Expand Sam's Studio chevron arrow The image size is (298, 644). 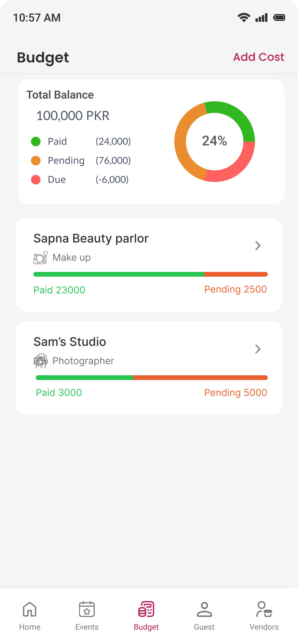(x=258, y=349)
